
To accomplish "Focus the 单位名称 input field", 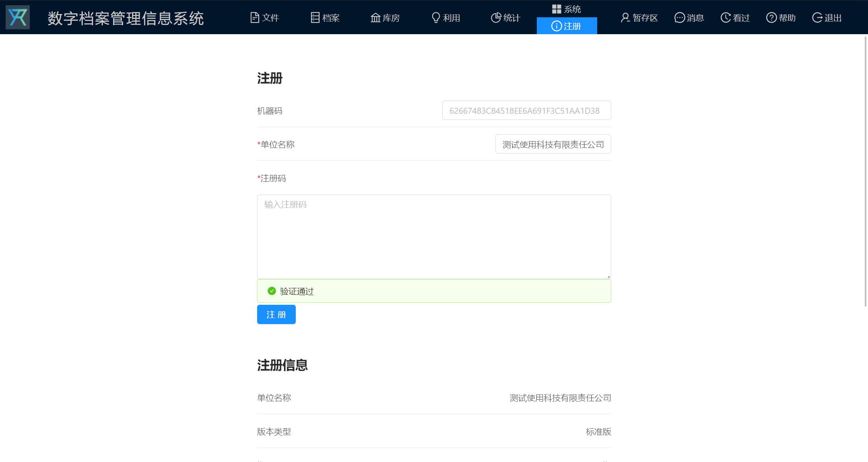I will 553,144.
